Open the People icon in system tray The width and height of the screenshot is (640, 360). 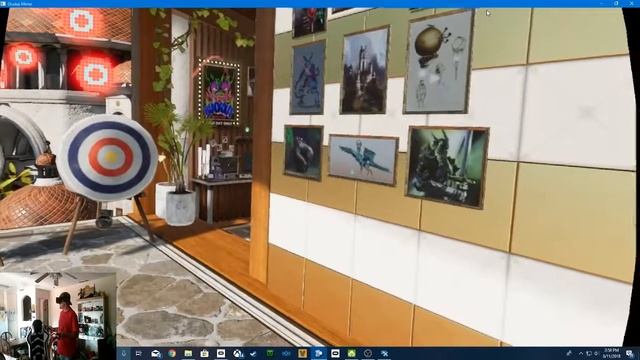point(569,353)
